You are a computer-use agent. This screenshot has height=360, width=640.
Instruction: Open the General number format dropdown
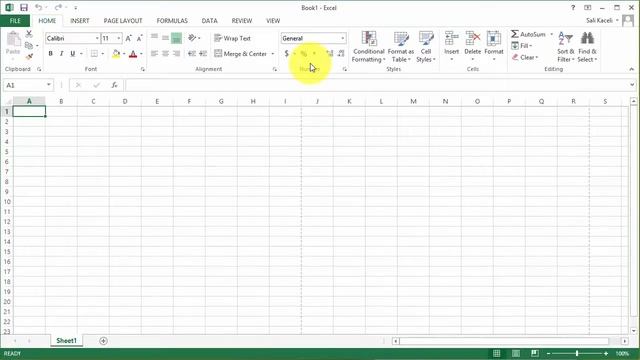(x=342, y=38)
